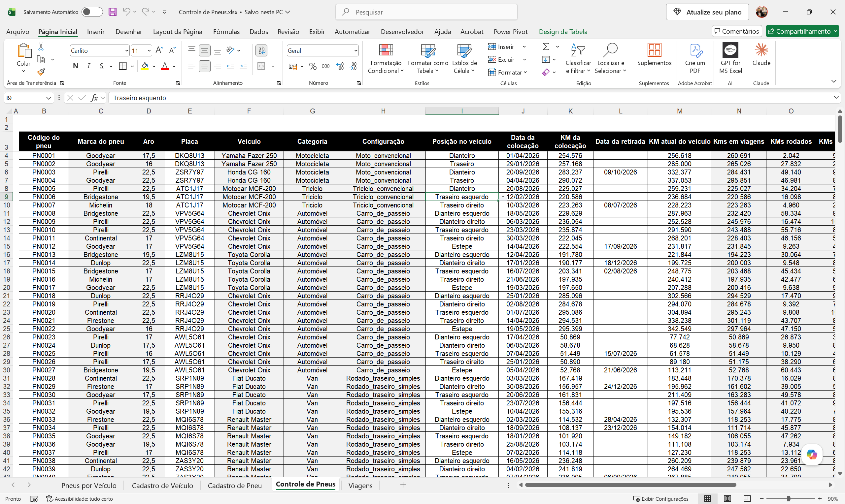
Task: Toggle Italic (I) formatting
Action: tap(89, 66)
